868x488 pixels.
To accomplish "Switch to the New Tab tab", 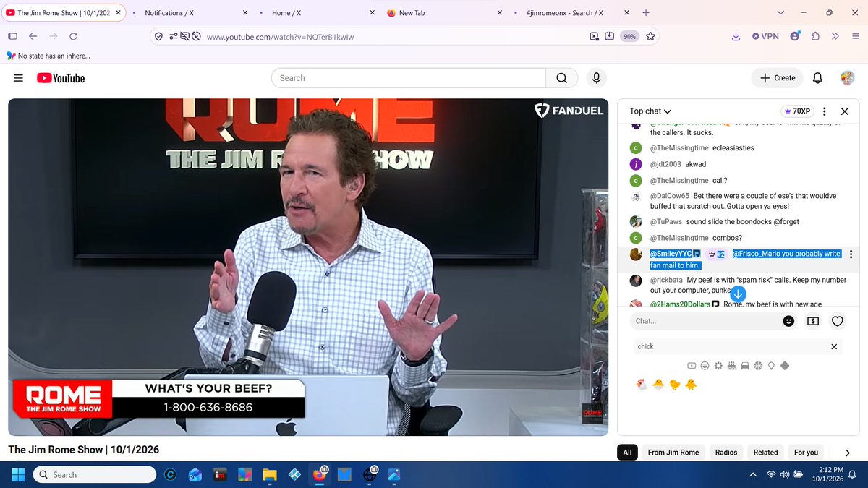I will pyautogui.click(x=442, y=13).
